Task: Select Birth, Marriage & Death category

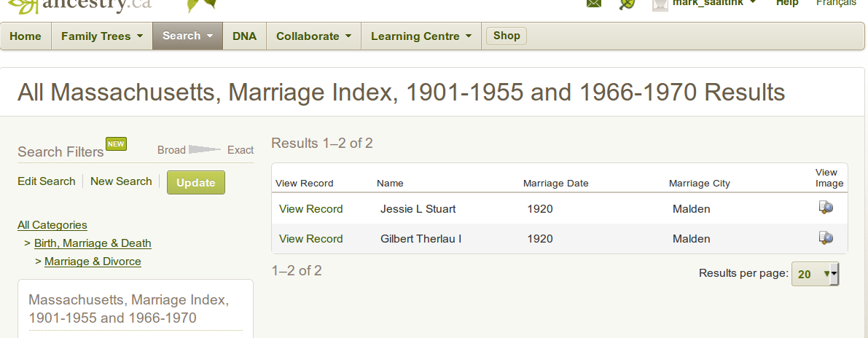Action: (x=93, y=243)
